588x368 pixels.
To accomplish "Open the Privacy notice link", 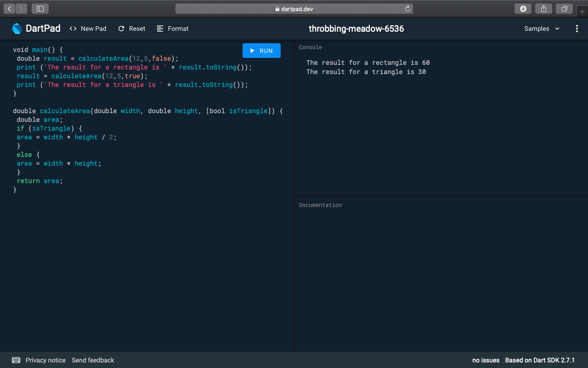I will [x=45, y=360].
